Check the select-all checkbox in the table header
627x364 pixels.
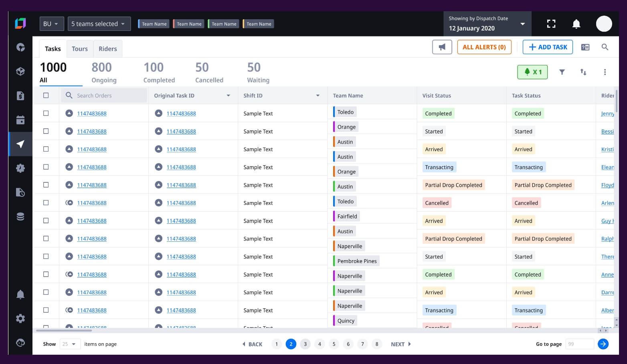(x=46, y=95)
